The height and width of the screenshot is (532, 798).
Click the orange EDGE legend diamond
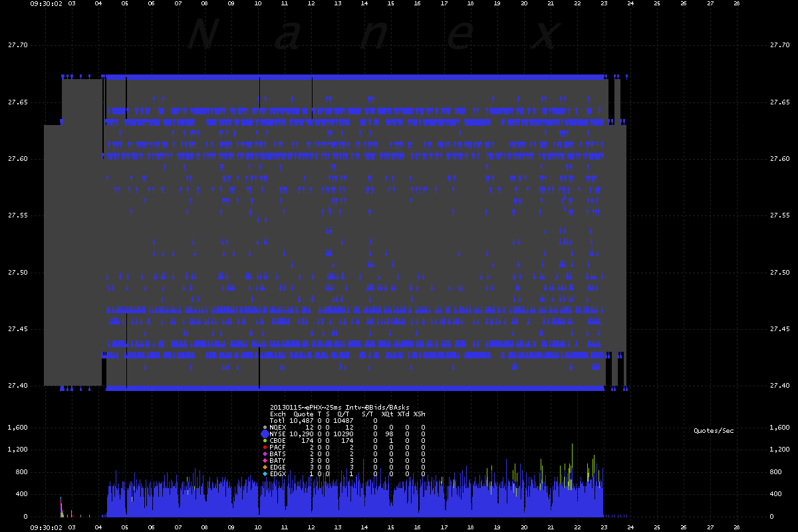pyautogui.click(x=265, y=467)
